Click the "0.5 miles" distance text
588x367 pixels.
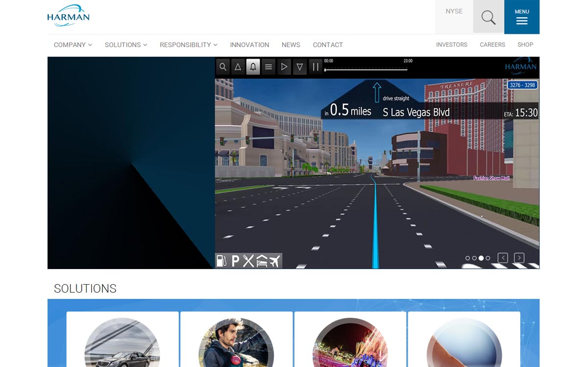click(x=351, y=110)
